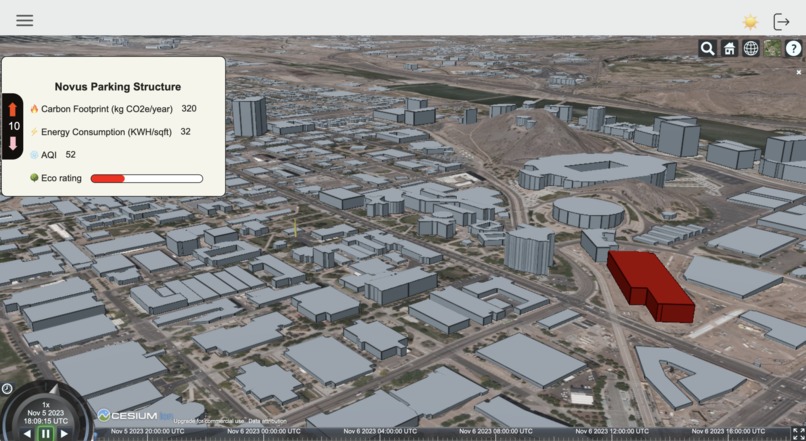
Task: Select the Novus Parking Structure title
Action: tap(118, 87)
